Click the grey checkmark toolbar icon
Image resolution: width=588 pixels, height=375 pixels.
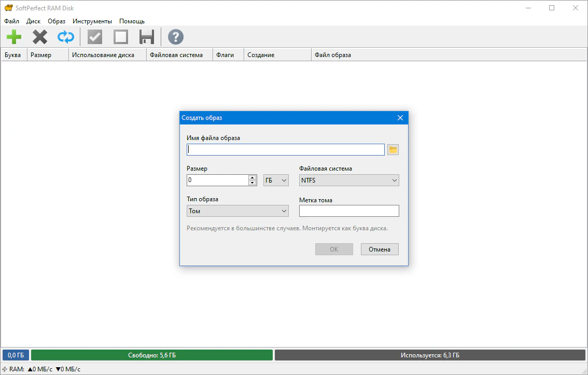(x=95, y=37)
